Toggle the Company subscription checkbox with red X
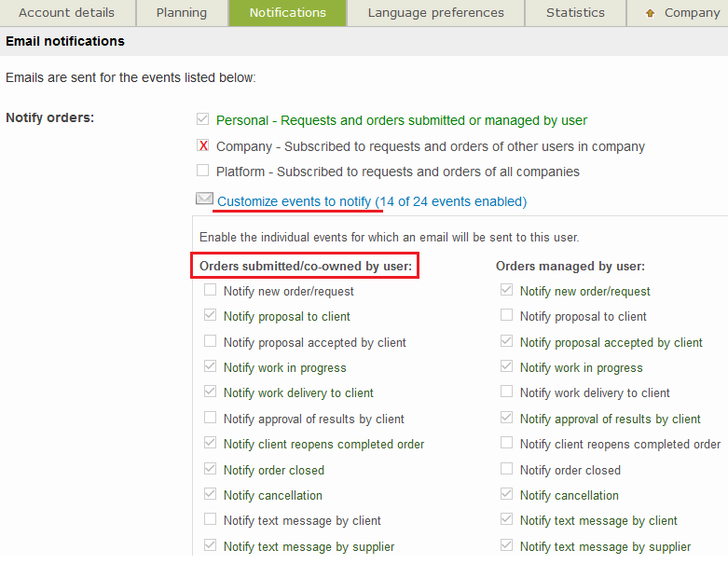Viewport: 728px width, 564px height. [203, 146]
